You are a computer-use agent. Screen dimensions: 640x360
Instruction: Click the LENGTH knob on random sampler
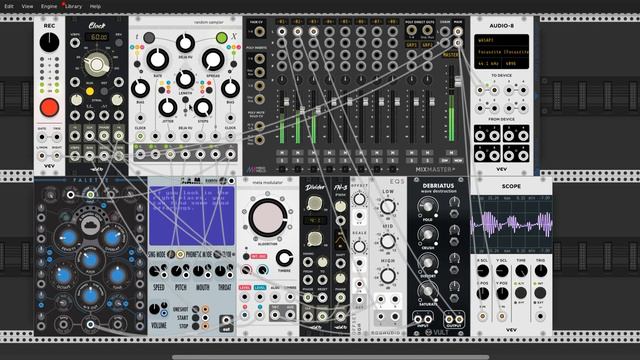[185, 79]
